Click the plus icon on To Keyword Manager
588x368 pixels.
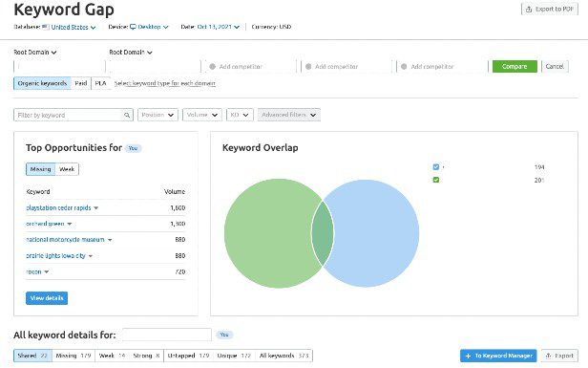[468, 356]
